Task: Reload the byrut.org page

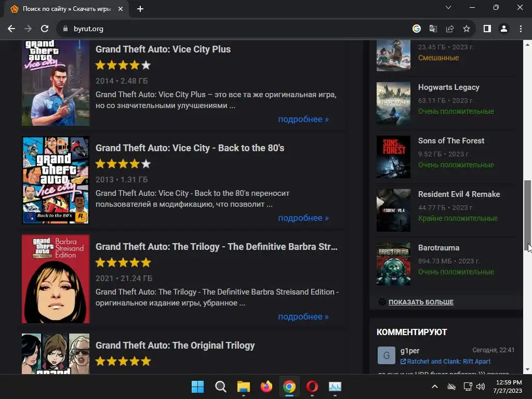Action: click(x=45, y=29)
